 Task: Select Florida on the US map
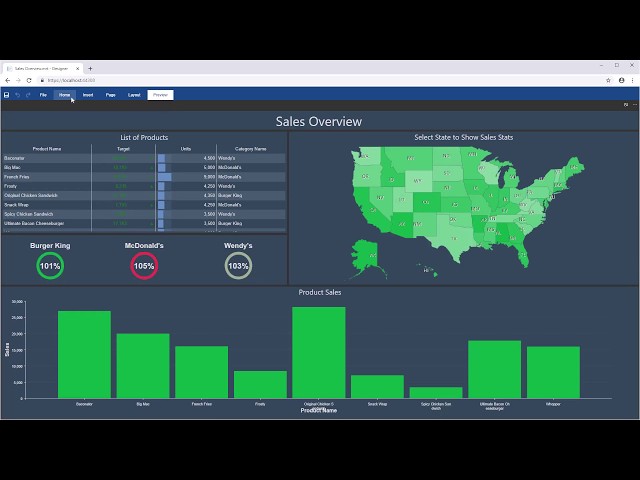(523, 256)
